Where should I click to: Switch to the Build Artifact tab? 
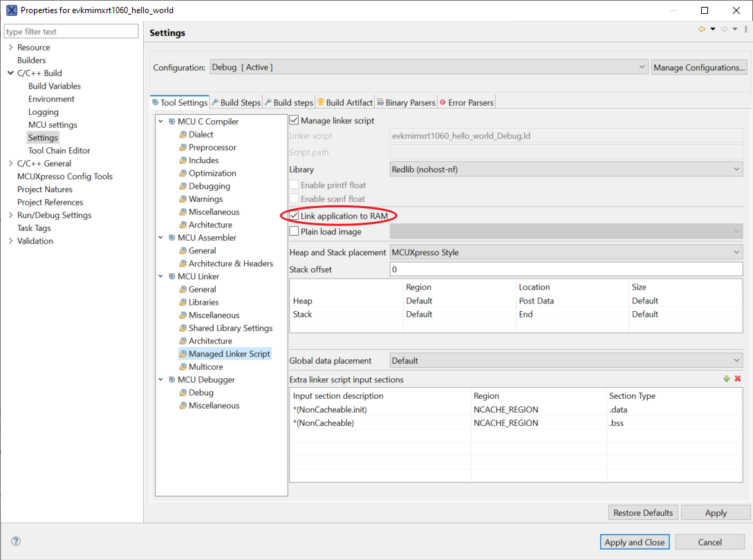point(344,102)
